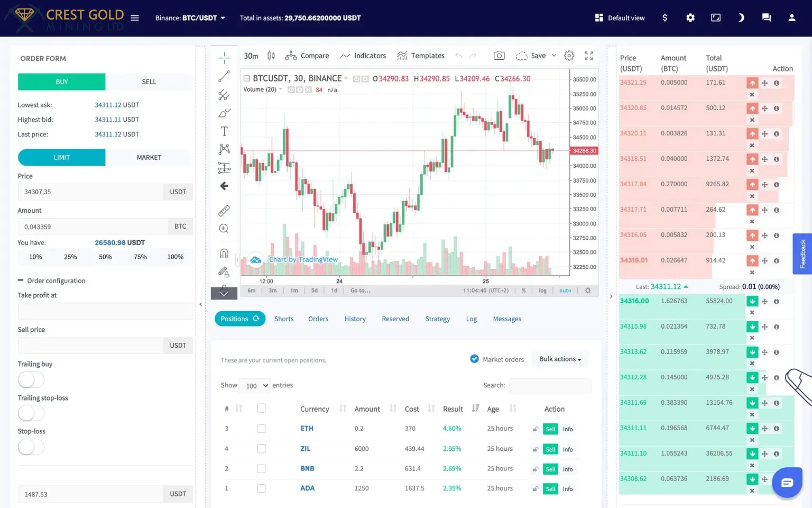Take chart snapshot with camera icon

[499, 56]
